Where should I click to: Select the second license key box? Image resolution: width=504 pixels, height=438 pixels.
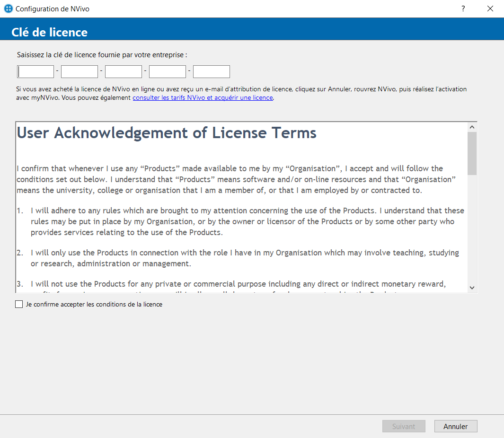click(x=80, y=71)
